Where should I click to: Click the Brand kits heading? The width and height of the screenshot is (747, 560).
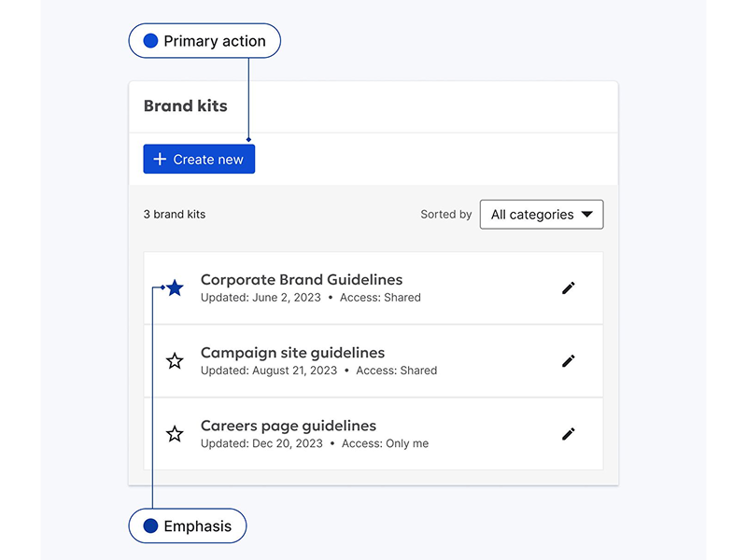coord(185,105)
